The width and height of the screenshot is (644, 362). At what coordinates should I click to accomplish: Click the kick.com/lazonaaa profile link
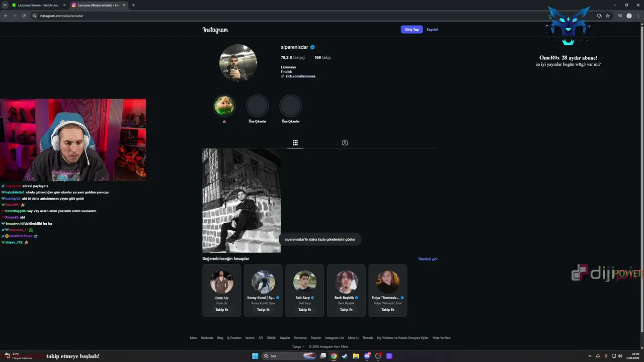click(300, 76)
